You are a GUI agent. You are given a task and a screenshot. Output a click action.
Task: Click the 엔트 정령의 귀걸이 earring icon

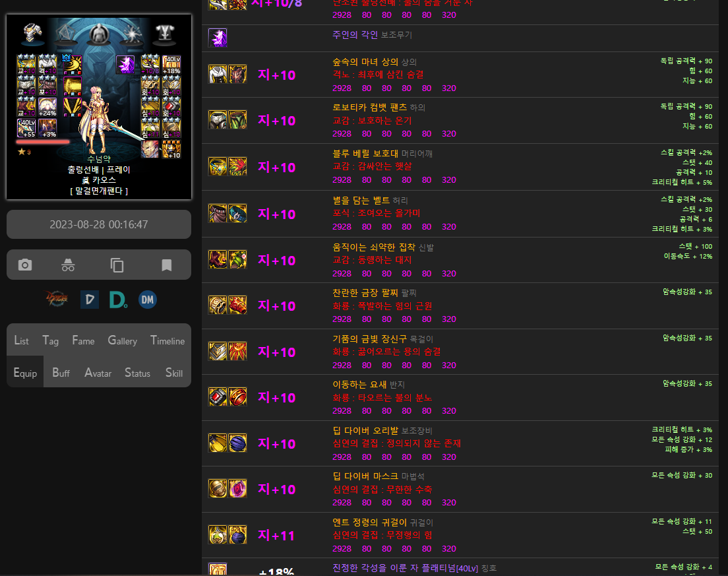pos(218,534)
